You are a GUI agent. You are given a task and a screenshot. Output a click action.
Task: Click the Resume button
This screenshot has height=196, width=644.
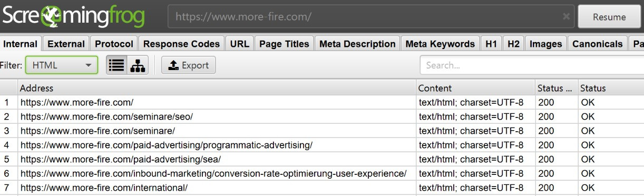click(x=609, y=17)
